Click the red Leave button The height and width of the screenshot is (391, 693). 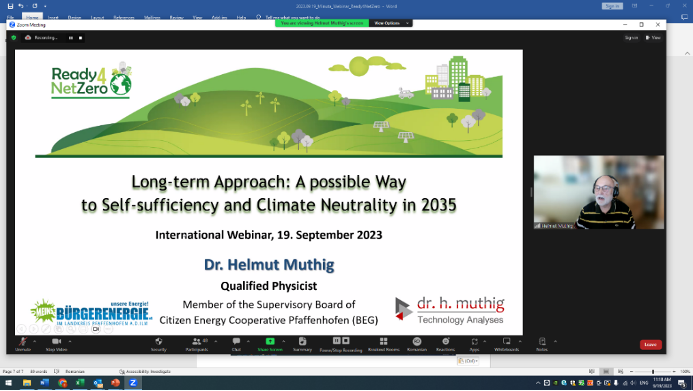[x=651, y=345]
